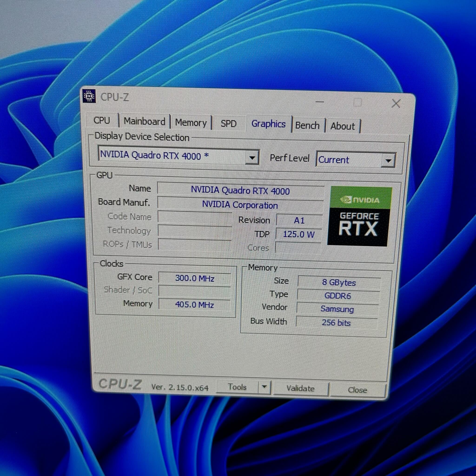
Task: Click the Tools button
Action: (x=237, y=387)
